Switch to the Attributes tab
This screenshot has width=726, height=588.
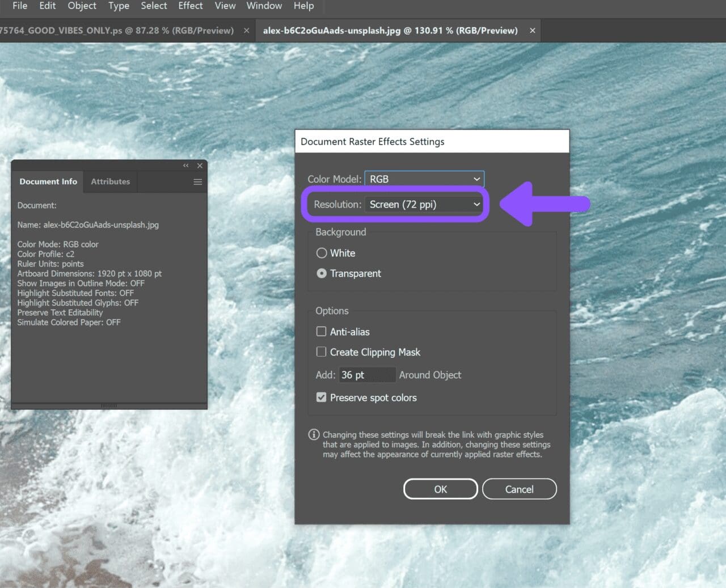[x=110, y=181]
